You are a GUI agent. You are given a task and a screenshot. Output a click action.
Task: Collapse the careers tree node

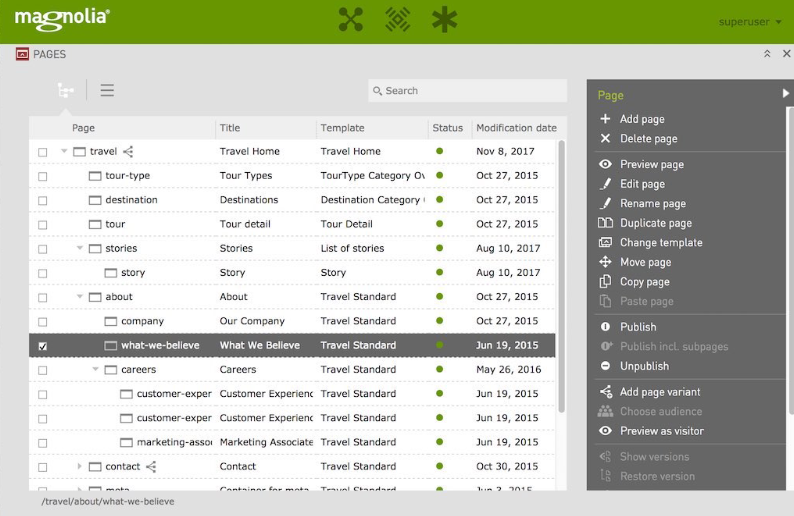click(x=95, y=369)
